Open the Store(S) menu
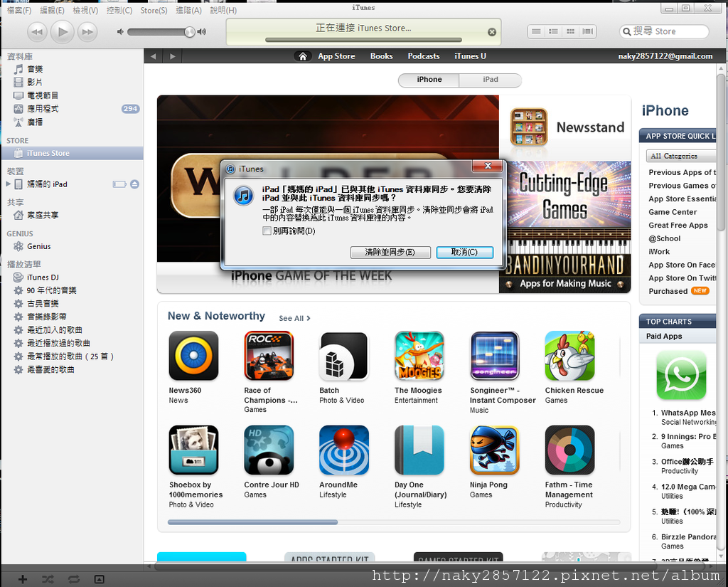The height and width of the screenshot is (587, 728). pyautogui.click(x=154, y=10)
